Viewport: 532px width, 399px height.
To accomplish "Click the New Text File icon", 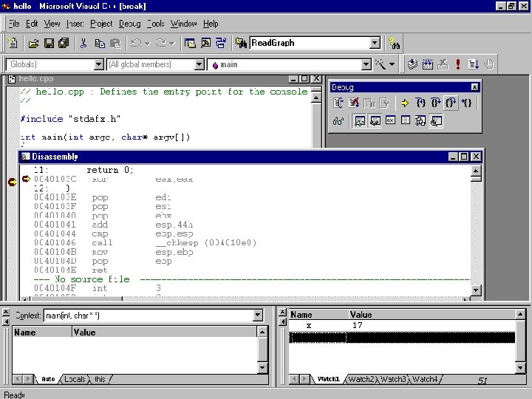I will click(x=13, y=43).
